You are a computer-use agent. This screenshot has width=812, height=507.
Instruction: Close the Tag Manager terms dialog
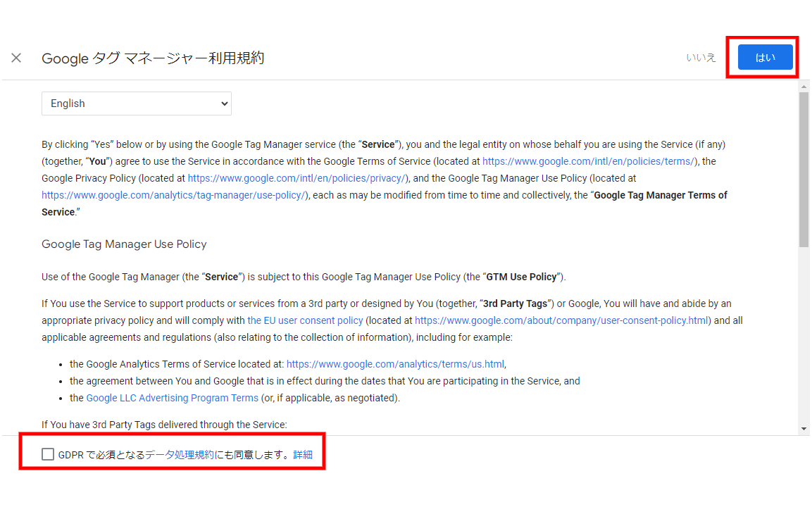click(x=16, y=58)
